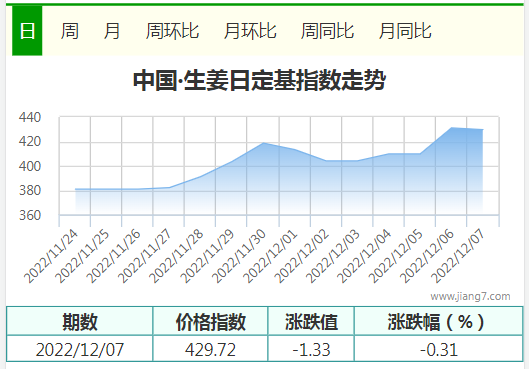Click the 2022/12/07 last data point
Viewport: 529px width, 369px height.
click(483, 129)
